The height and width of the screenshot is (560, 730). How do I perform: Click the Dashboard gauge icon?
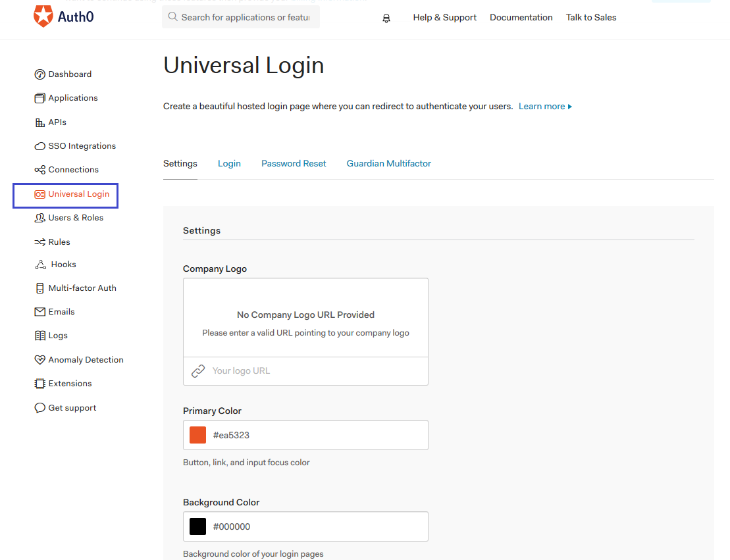click(x=40, y=74)
